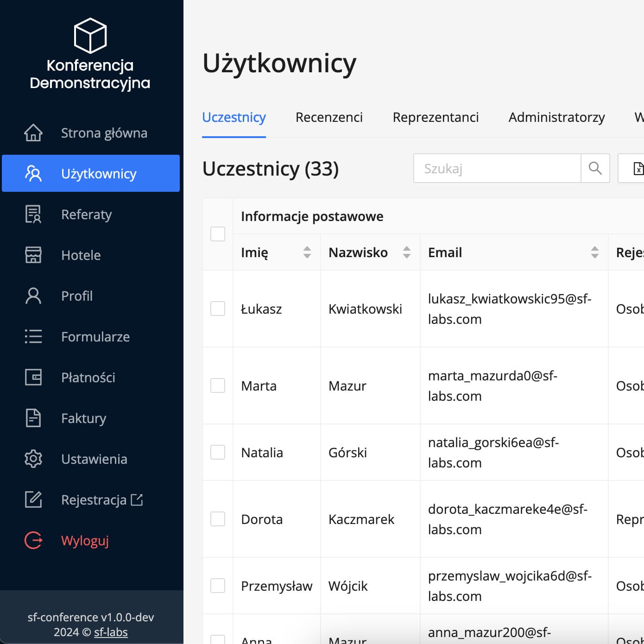The height and width of the screenshot is (644, 644).
Task: Switch to Recenzenci tab
Action: [x=329, y=117]
